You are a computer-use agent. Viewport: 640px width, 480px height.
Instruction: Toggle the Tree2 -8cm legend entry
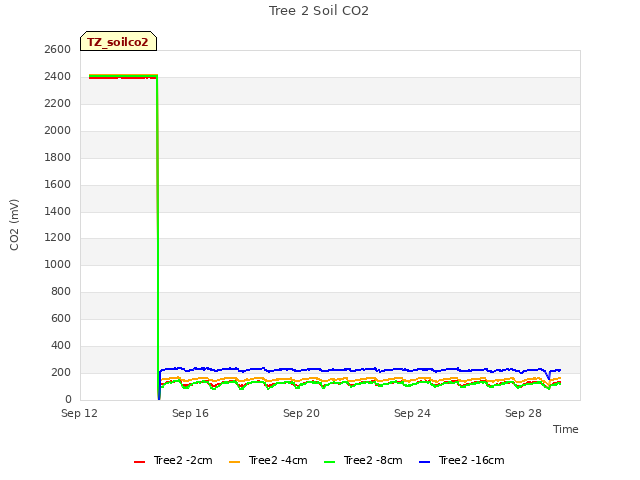[363, 460]
